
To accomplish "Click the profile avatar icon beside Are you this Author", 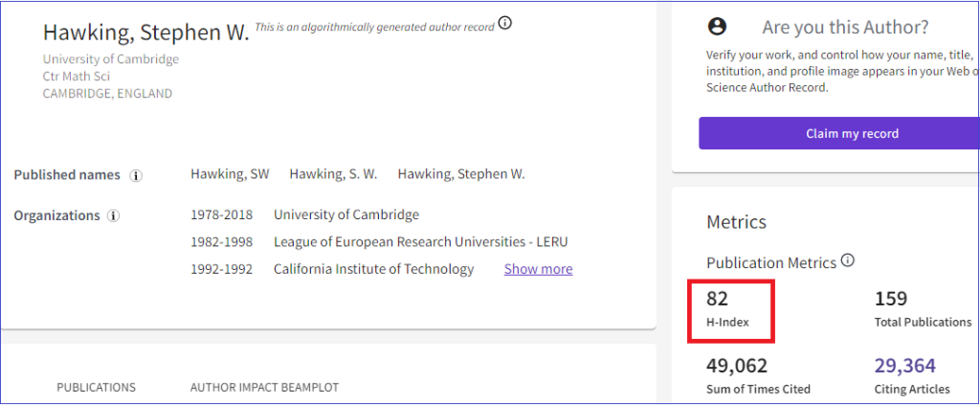I will point(718,27).
